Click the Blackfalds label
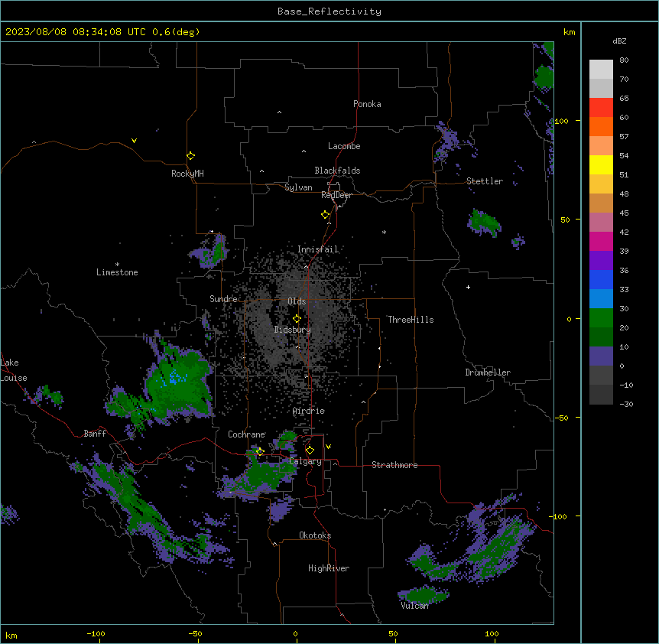 point(337,171)
